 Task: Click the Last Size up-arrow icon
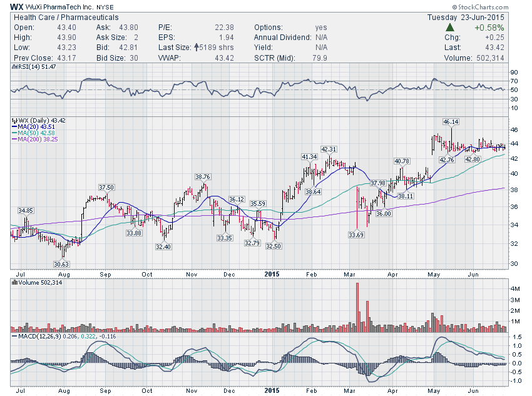click(196, 48)
